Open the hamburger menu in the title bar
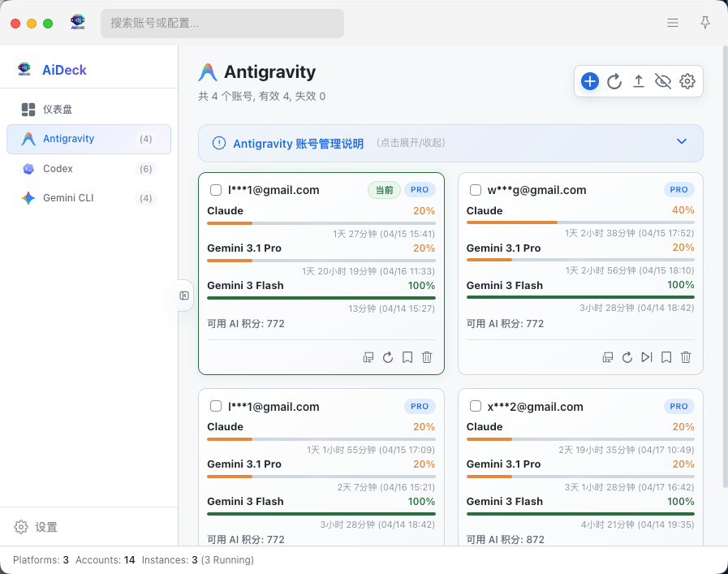Image resolution: width=728 pixels, height=574 pixels. click(673, 23)
